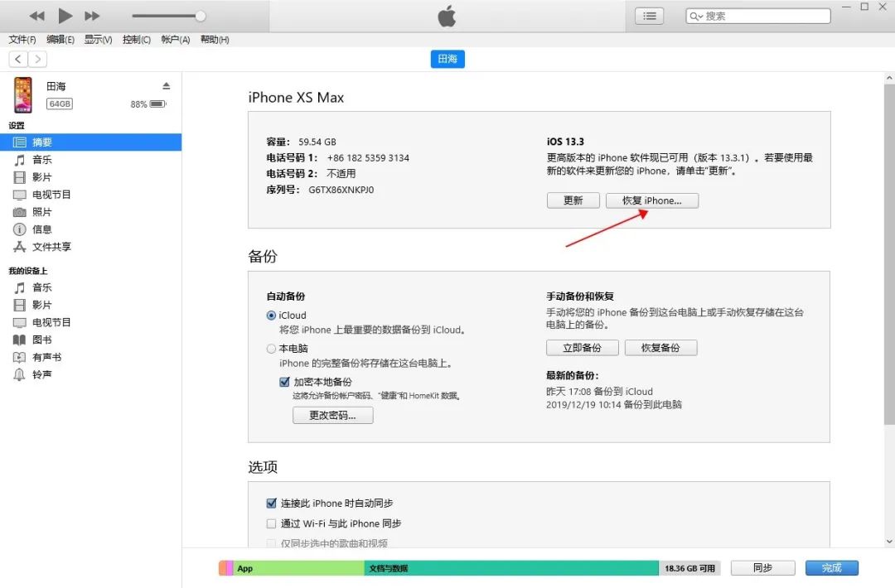
Task: Click the 88% battery indicator icon
Action: [x=157, y=104]
